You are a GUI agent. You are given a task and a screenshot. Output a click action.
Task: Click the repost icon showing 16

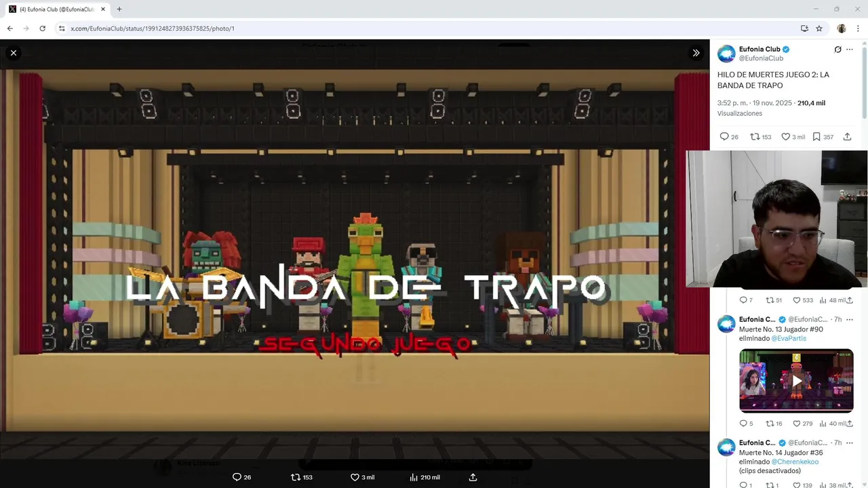pyautogui.click(x=770, y=424)
